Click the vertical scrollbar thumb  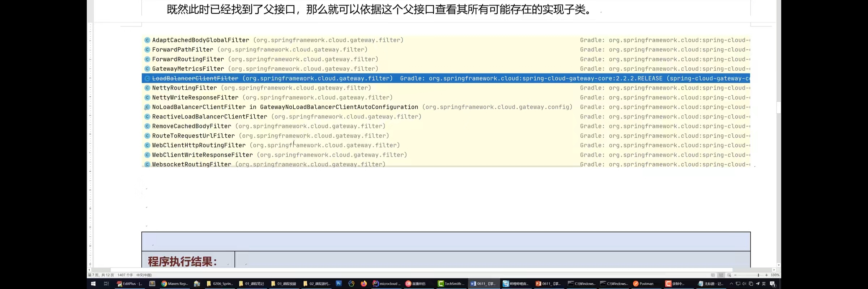tap(779, 108)
